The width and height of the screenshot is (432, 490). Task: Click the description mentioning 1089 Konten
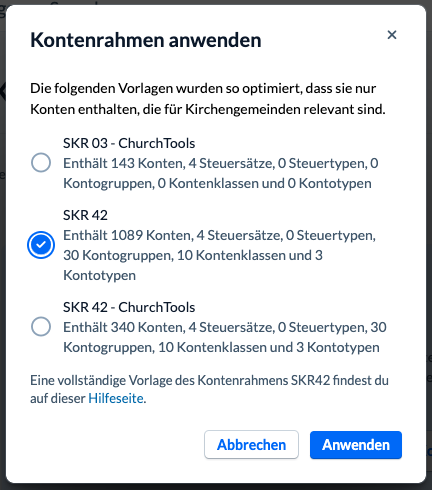tap(219, 255)
